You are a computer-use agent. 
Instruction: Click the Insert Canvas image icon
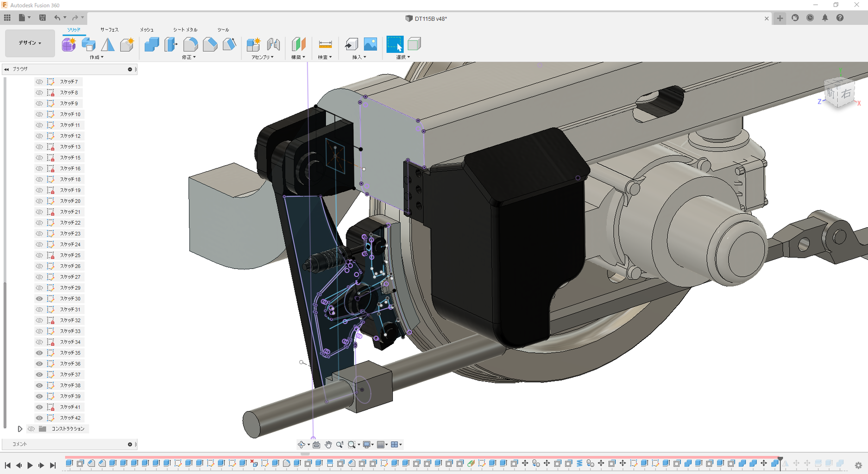(371, 44)
